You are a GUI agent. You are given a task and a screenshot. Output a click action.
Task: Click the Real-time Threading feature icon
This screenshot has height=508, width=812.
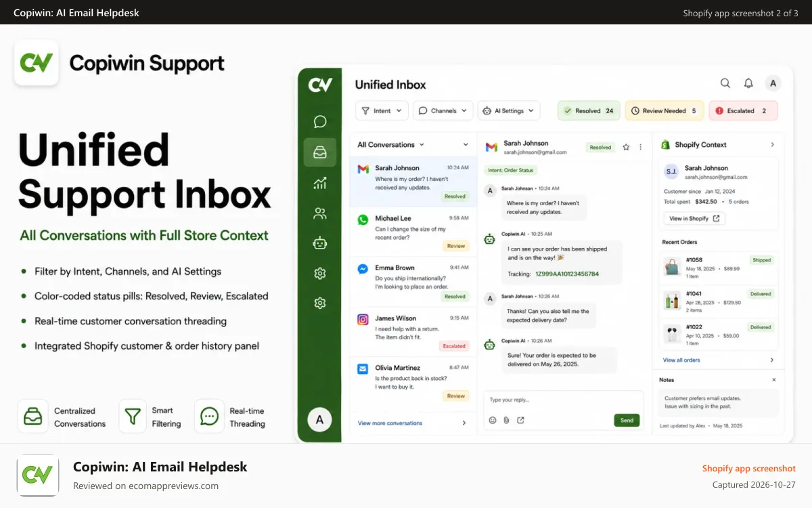[209, 416]
